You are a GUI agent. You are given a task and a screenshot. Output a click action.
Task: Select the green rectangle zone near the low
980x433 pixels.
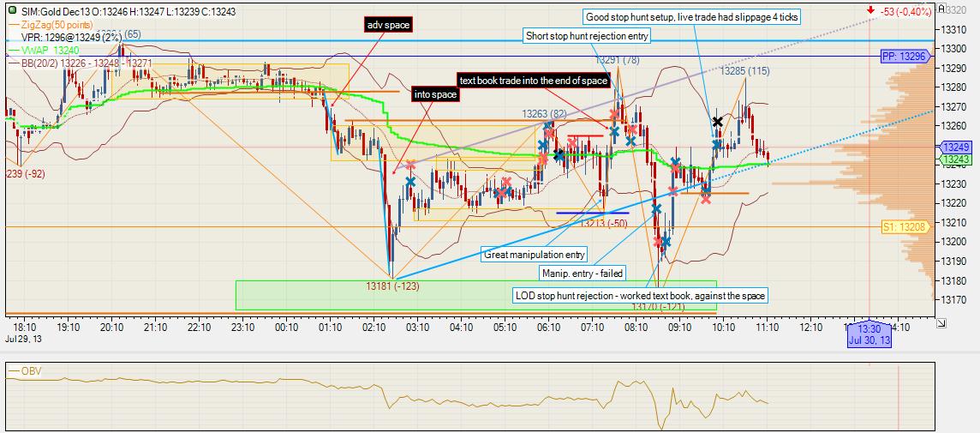tap(476, 295)
